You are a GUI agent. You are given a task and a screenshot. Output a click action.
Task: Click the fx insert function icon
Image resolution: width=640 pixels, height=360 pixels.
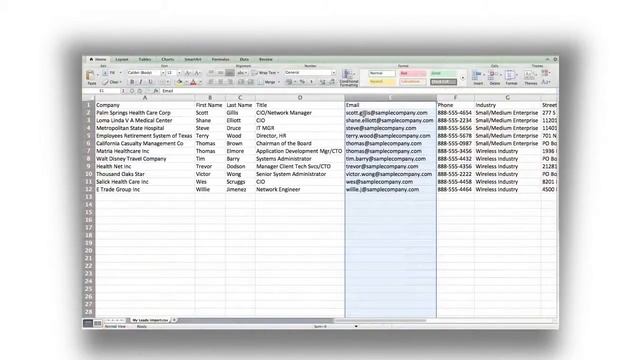(x=156, y=91)
